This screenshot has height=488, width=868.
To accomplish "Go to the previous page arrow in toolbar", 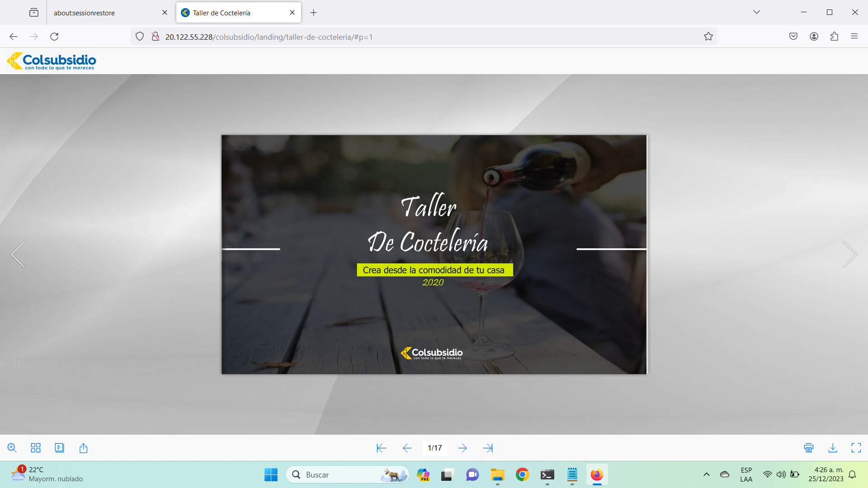I will (407, 448).
